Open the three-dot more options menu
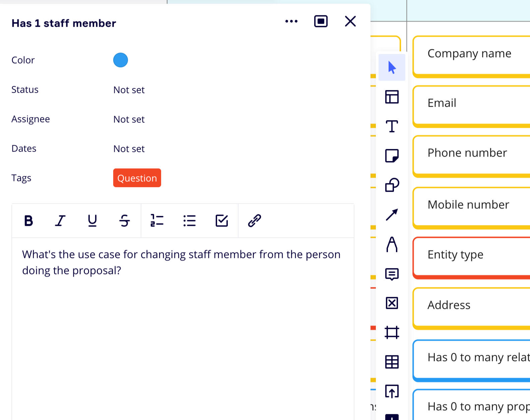Screen dimensions: 530x420 [x=291, y=21]
